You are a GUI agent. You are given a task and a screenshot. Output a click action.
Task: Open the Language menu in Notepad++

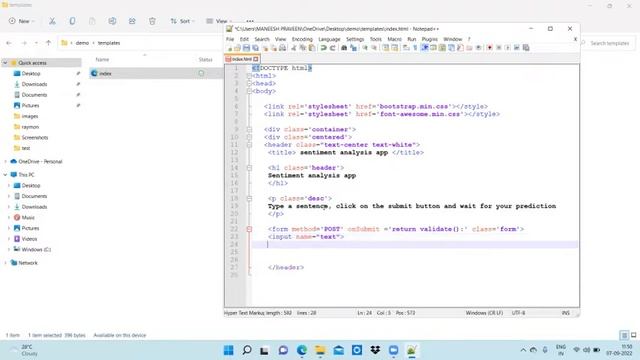pyautogui.click(x=329, y=39)
